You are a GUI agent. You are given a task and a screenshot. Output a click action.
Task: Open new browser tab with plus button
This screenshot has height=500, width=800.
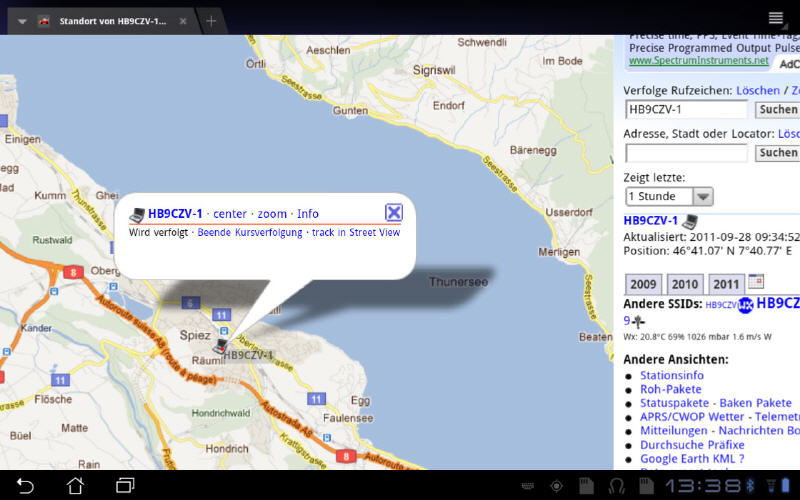point(211,21)
